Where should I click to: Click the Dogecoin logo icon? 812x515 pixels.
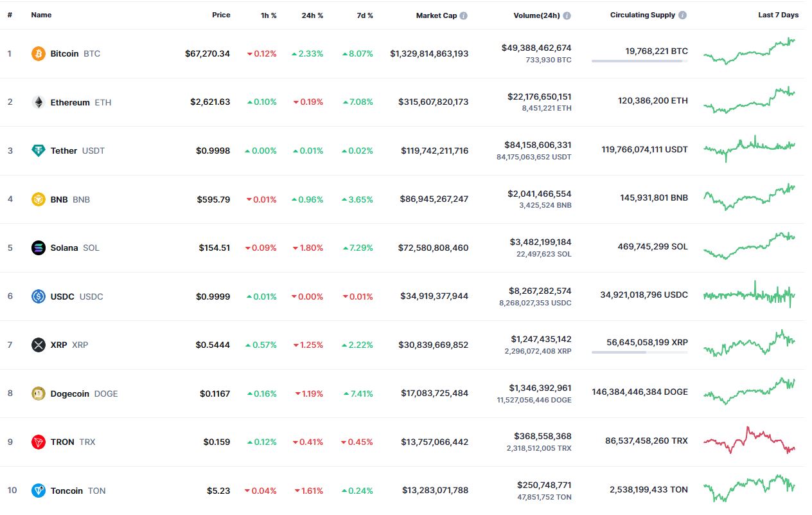(x=39, y=393)
